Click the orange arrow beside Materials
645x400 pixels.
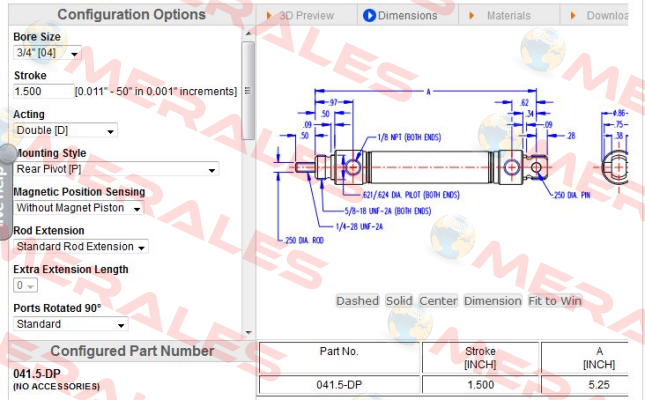(471, 16)
